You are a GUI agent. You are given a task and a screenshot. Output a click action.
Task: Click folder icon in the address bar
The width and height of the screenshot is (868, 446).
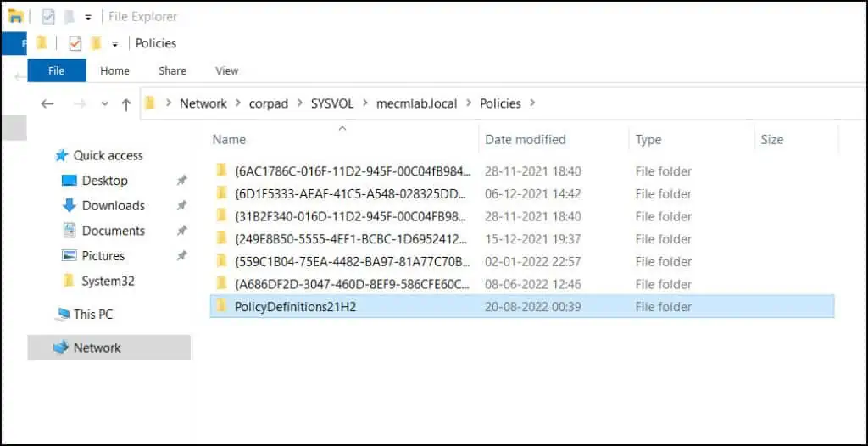tap(149, 103)
